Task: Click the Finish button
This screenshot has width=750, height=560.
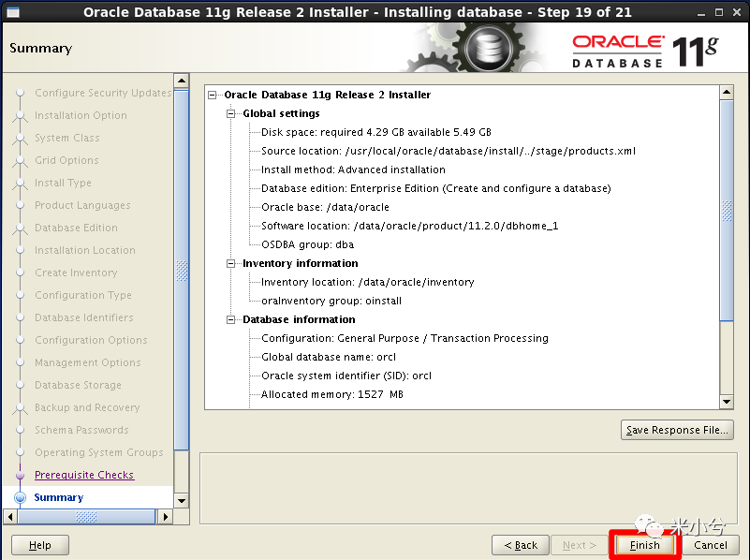Action: point(644,545)
